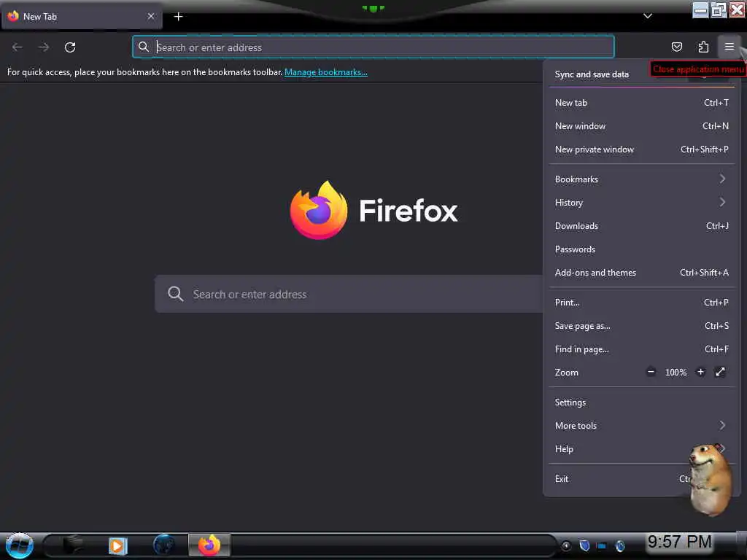Click the Firefox taskbar button
The image size is (747, 560).
(209, 545)
